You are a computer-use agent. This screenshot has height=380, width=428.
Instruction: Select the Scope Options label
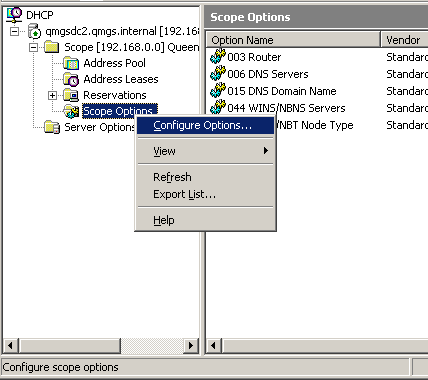pyautogui.click(x=120, y=111)
